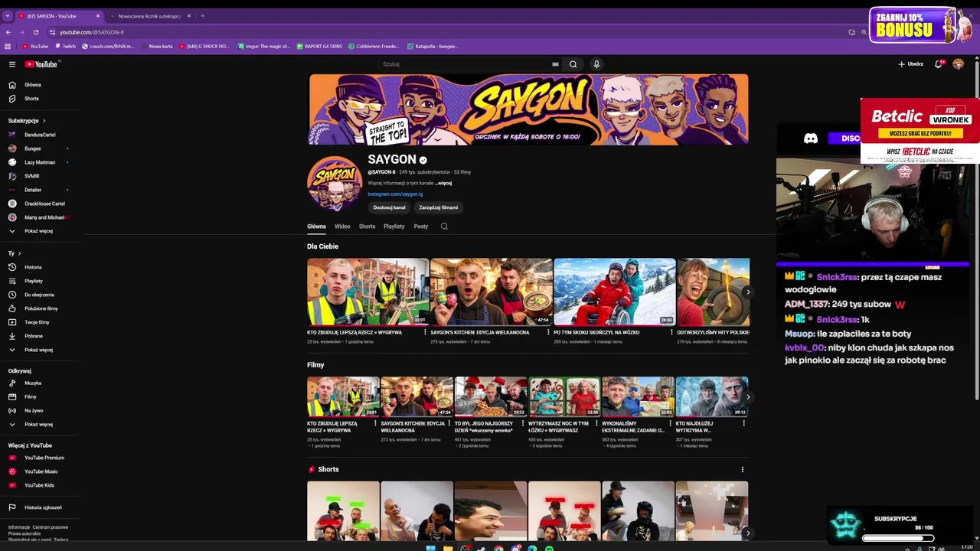Switch to the Posty channel tab
This screenshot has width=980, height=551.
(421, 227)
